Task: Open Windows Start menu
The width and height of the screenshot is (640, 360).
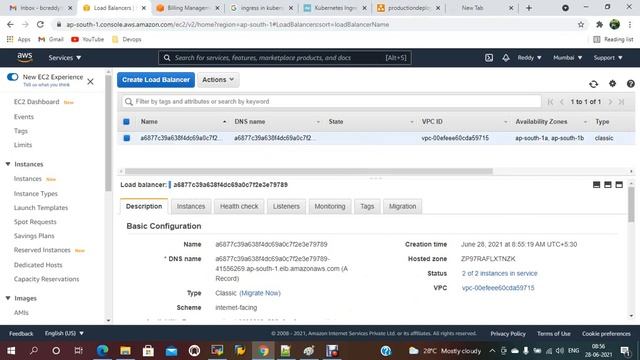Action: (x=11, y=350)
